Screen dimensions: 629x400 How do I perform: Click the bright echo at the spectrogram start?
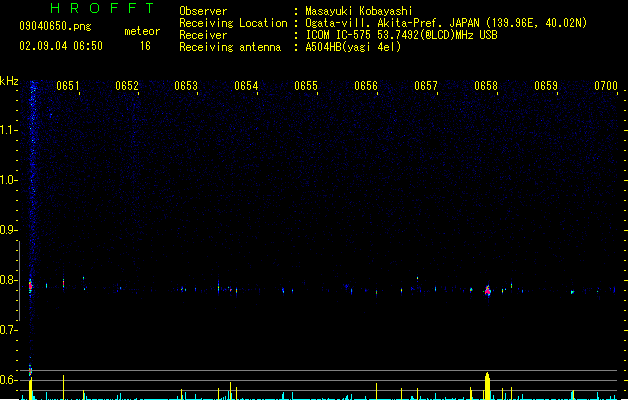(30, 286)
